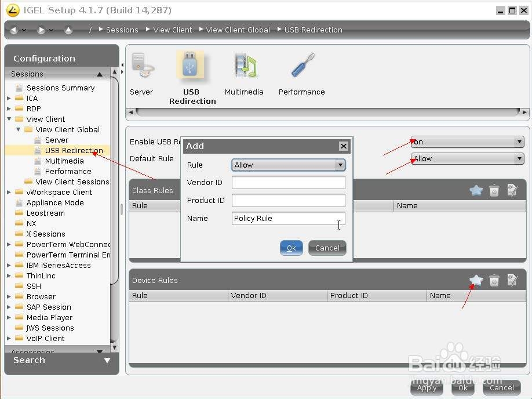Select SSH in the tree
Screen dimensions: 532x399
[x=34, y=286]
